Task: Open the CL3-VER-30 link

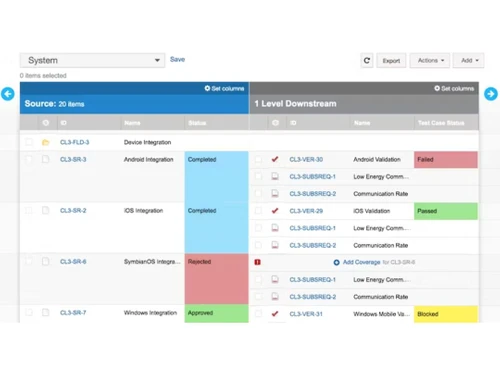Action: (306, 159)
